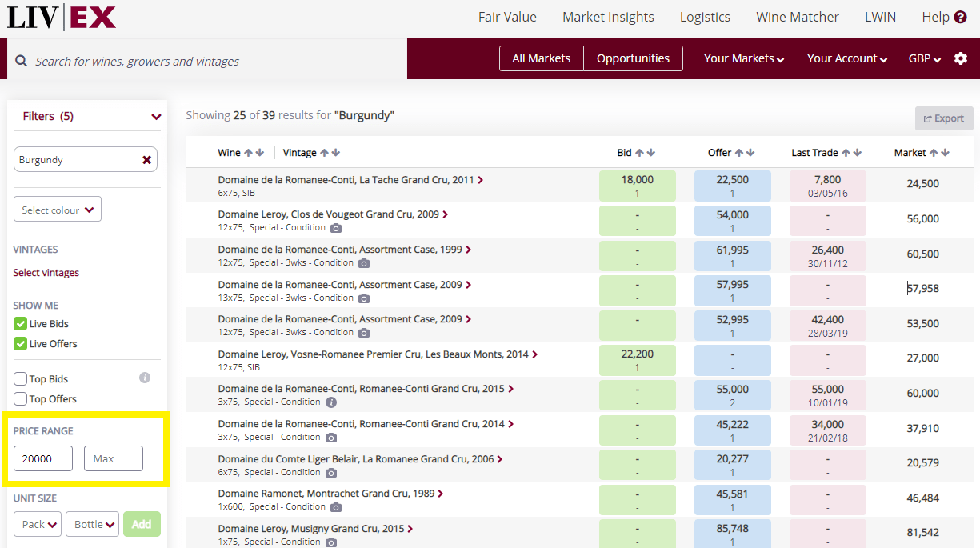Open Pack unit size dropdown
Screen dimensions: 980x548
click(38, 525)
